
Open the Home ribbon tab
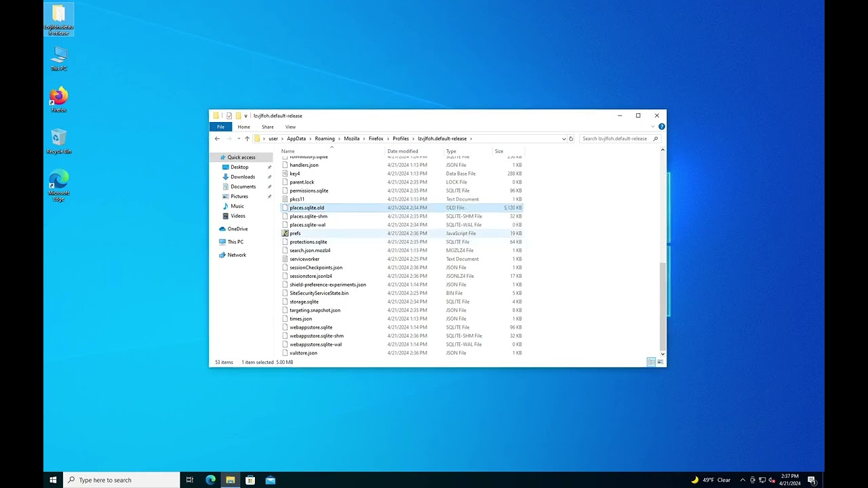pos(243,127)
